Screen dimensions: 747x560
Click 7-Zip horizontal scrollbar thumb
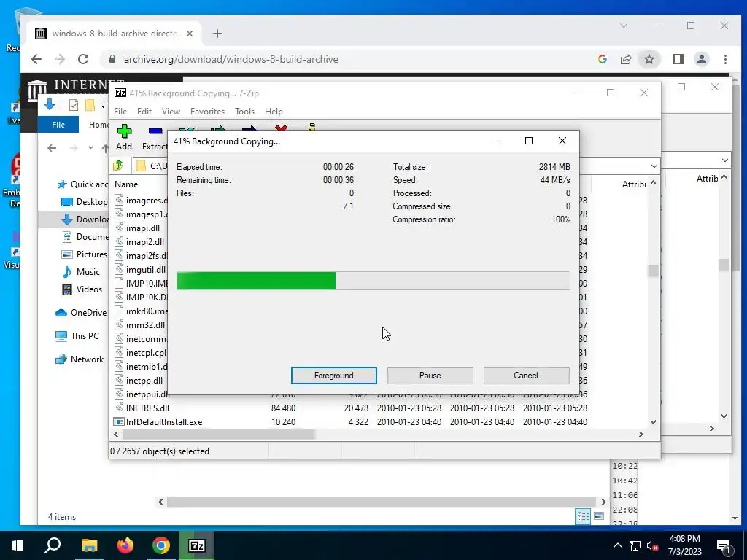[x=219, y=435]
